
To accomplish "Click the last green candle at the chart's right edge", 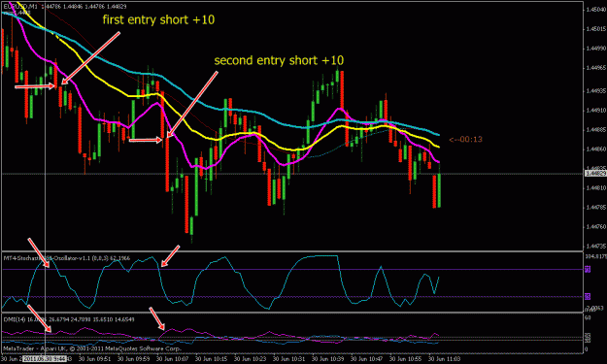I will point(439,190).
